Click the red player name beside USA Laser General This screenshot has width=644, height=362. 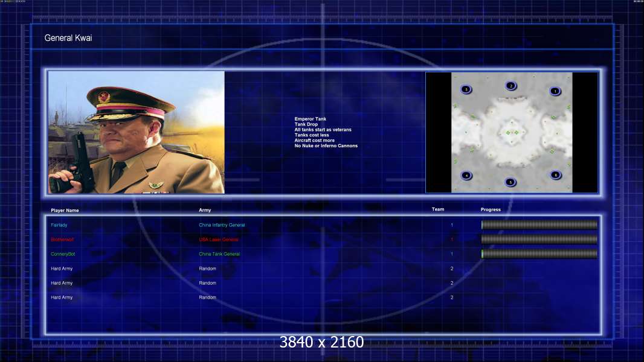(62, 240)
